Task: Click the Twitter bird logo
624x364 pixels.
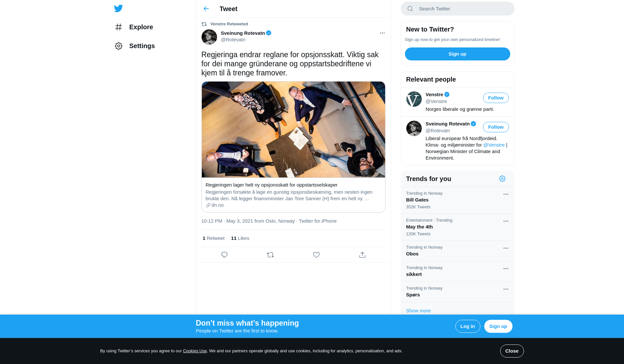Action: 118,8
